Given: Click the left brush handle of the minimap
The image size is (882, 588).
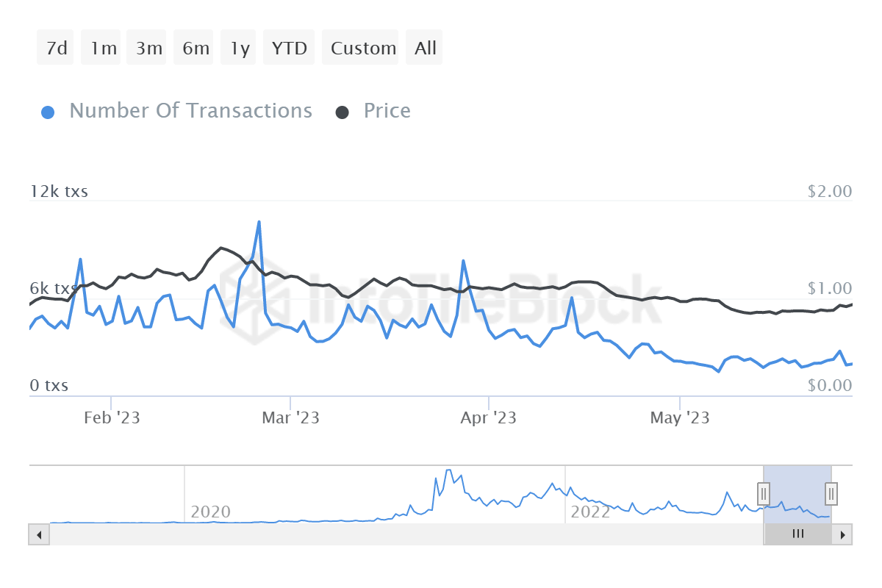Looking at the screenshot, I should 764,494.
